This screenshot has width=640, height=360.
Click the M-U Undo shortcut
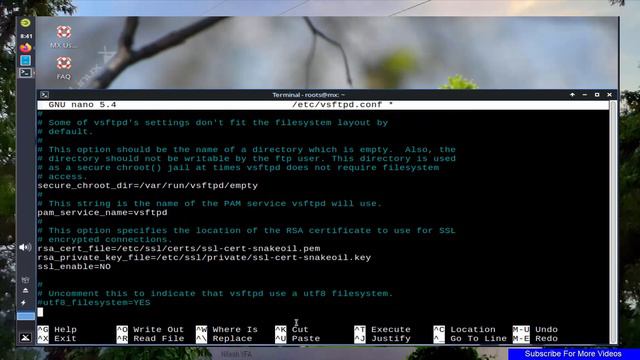pos(535,329)
